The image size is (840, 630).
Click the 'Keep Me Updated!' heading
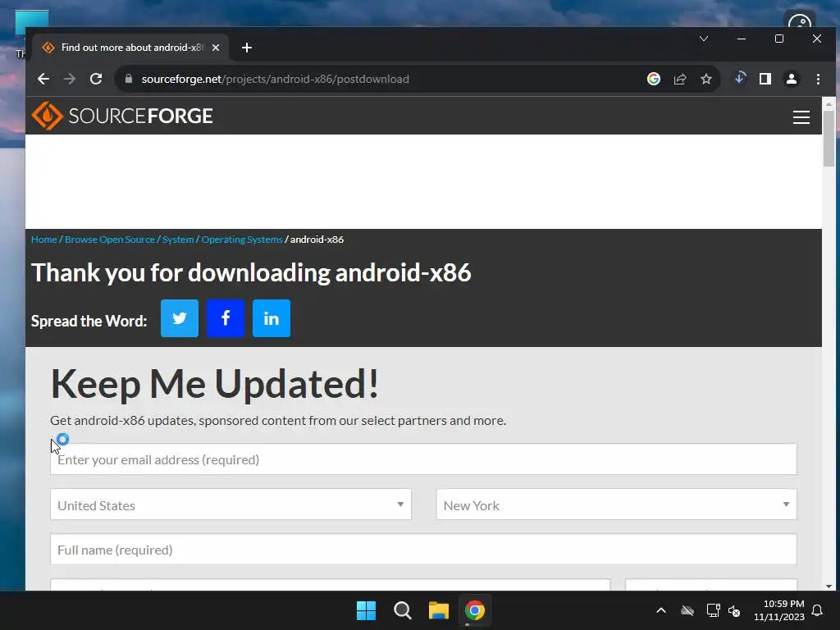214,384
